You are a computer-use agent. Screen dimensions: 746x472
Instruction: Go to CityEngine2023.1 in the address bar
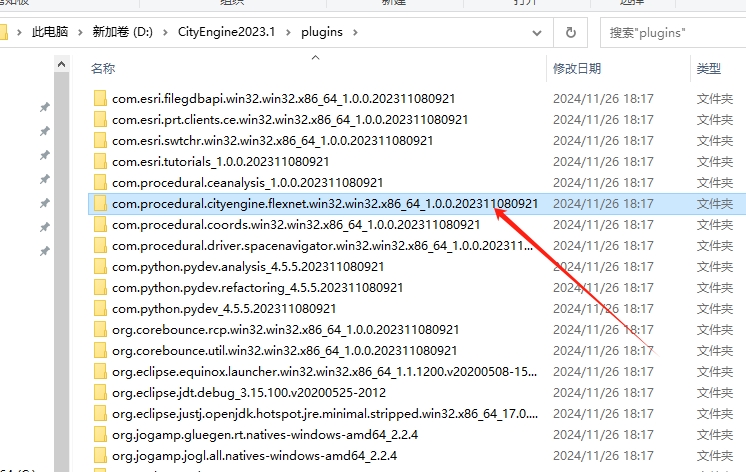click(x=226, y=32)
